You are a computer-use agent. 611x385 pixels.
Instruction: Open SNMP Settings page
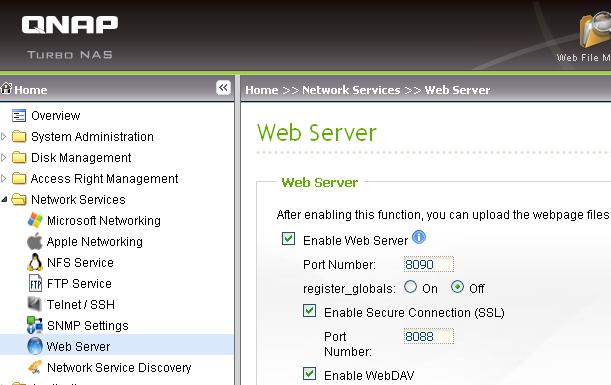coord(88,325)
